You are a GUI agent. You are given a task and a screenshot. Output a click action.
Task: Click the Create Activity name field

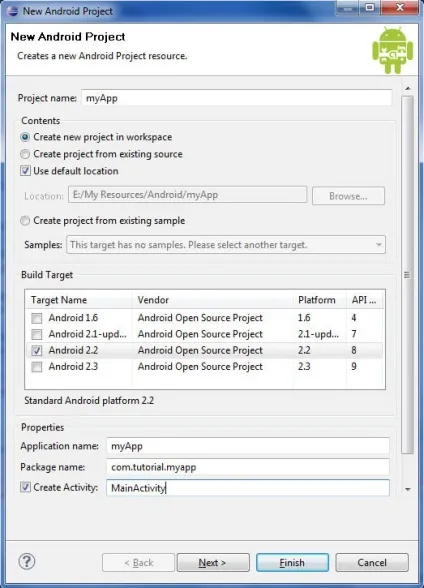248,488
